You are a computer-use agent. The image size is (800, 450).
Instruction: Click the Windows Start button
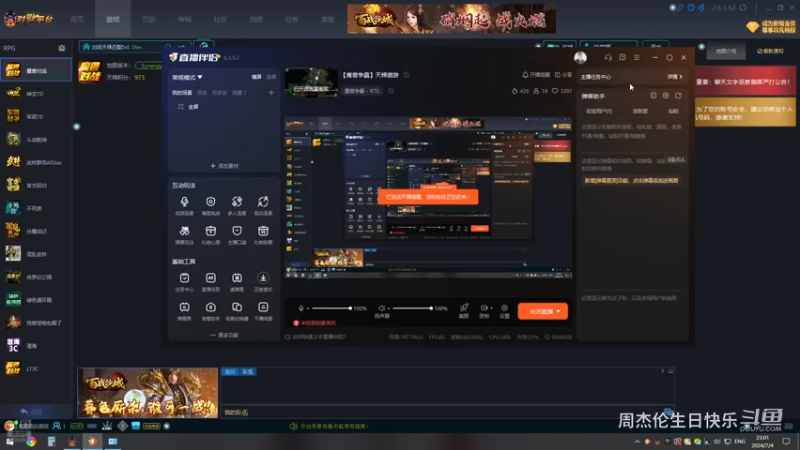[x=10, y=441]
